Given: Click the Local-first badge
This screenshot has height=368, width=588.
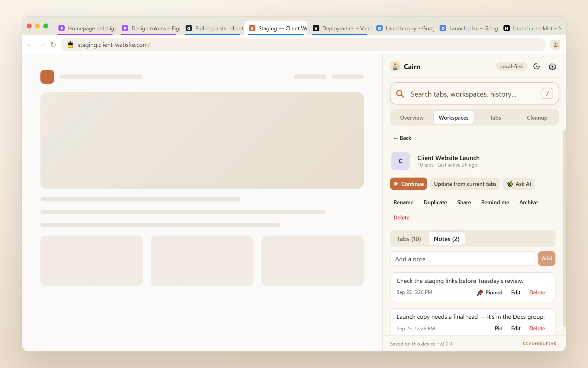Looking at the screenshot, I should [511, 67].
